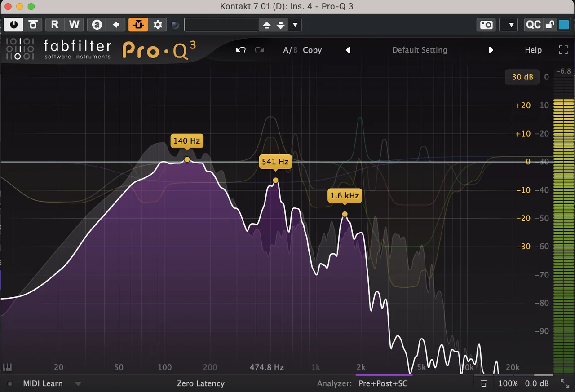Image resolution: width=575 pixels, height=392 pixels.
Task: Open the preset browser dropdown arrow
Action: tap(295, 25)
